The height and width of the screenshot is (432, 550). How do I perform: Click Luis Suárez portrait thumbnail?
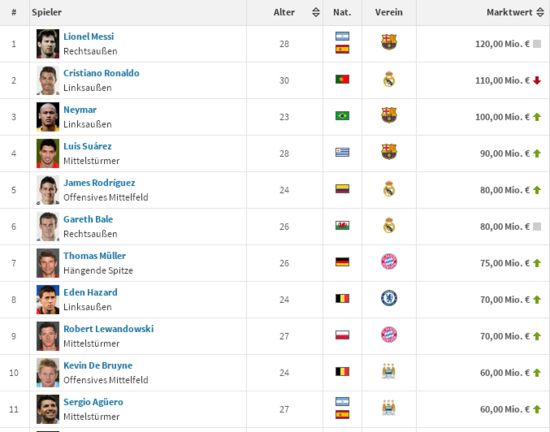point(48,153)
